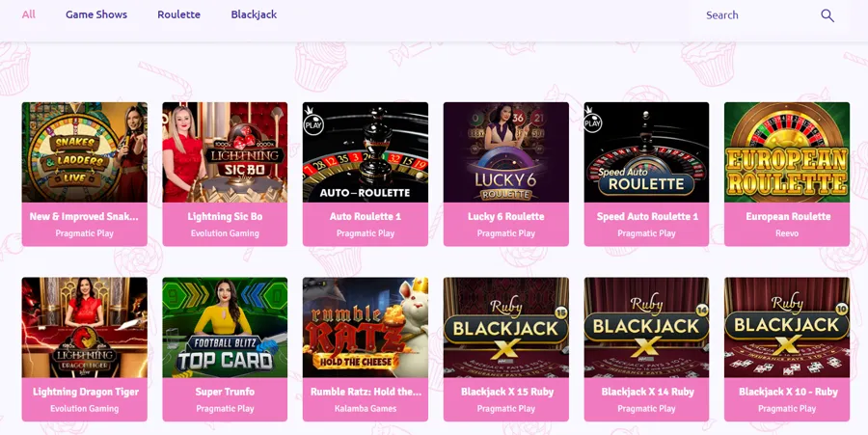Open the European Roulette game image
The width and height of the screenshot is (868, 435).
[x=787, y=152]
